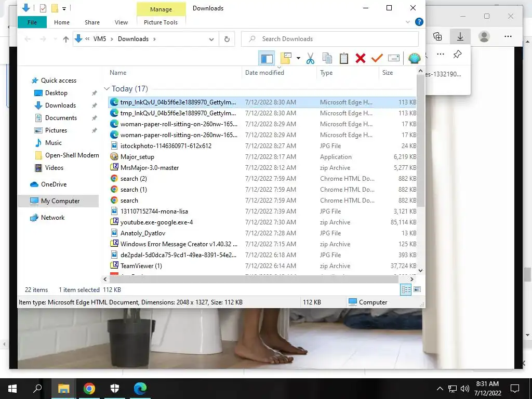The height and width of the screenshot is (399, 532).
Task: Sort by the Size column header
Action: pos(397,73)
